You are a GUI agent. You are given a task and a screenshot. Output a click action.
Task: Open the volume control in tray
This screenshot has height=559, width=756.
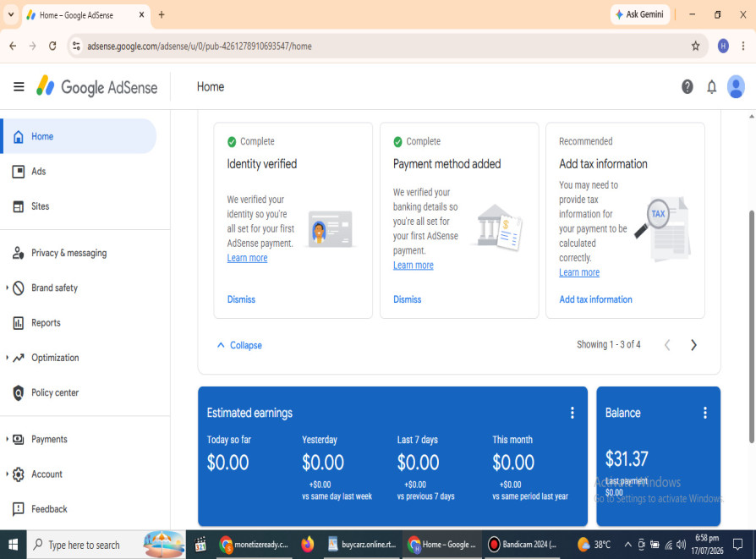(681, 545)
